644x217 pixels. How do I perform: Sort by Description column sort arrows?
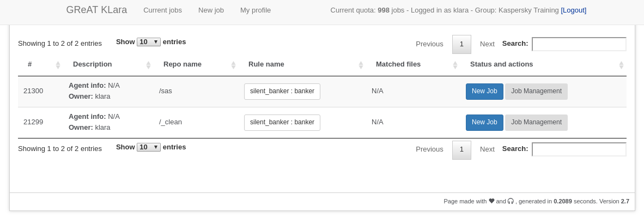pos(148,65)
